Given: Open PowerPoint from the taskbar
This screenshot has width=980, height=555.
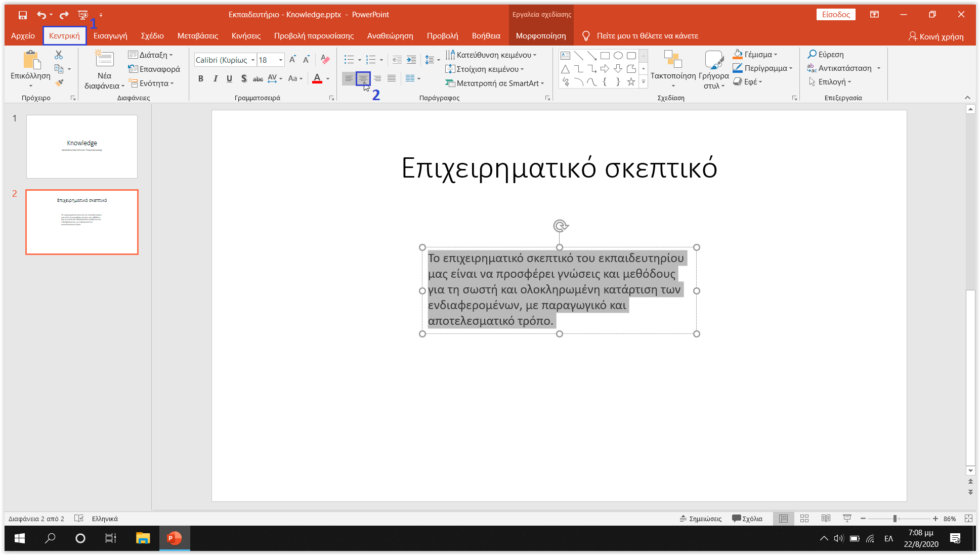Looking at the screenshot, I should [x=175, y=538].
